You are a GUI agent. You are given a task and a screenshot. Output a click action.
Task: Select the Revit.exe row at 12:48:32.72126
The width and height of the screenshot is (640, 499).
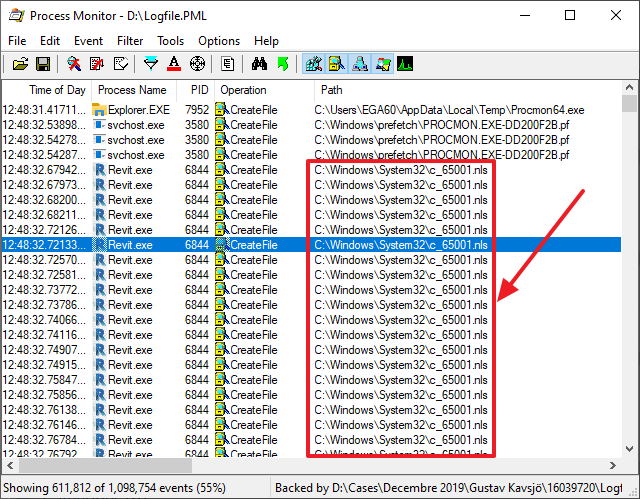311,230
